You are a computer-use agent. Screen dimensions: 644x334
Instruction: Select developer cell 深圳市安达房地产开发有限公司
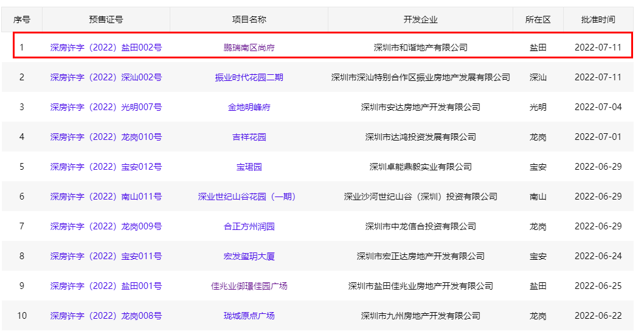pos(421,107)
